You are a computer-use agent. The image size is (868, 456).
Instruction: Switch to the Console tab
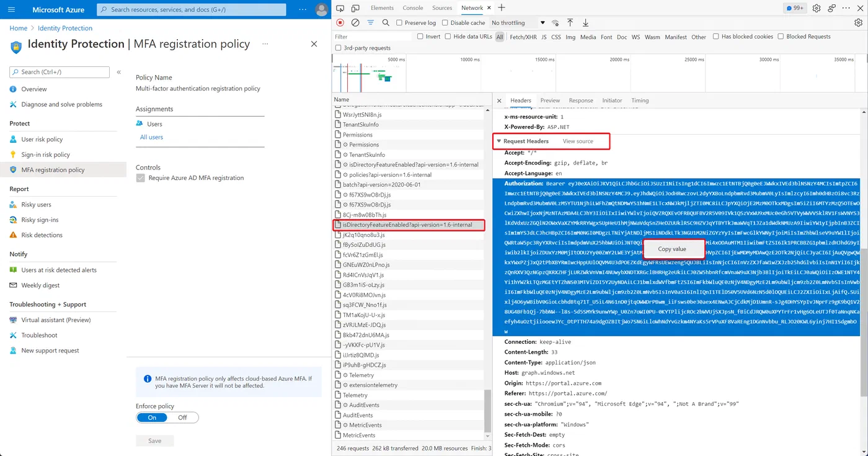pyautogui.click(x=413, y=8)
